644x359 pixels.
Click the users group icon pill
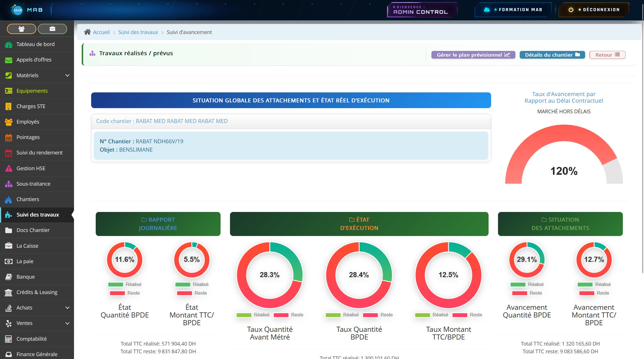tap(21, 29)
